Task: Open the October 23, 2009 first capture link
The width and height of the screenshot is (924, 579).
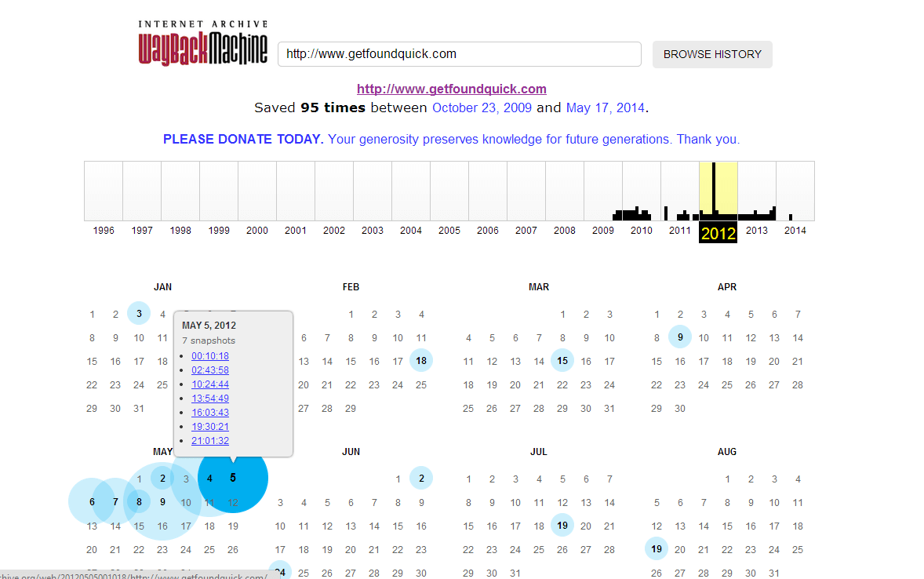Action: 482,108
